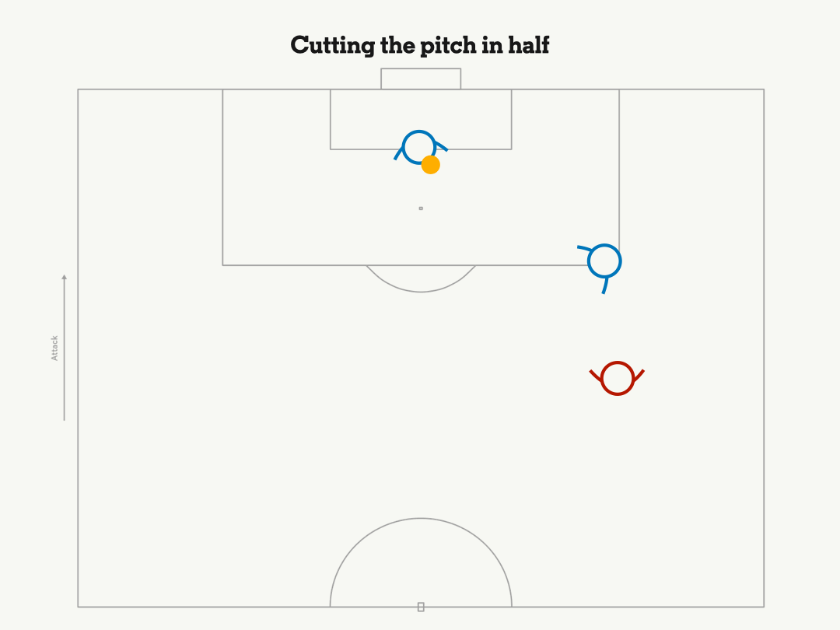
Task: Select blue player at penalty area corner
Action: coord(602,264)
